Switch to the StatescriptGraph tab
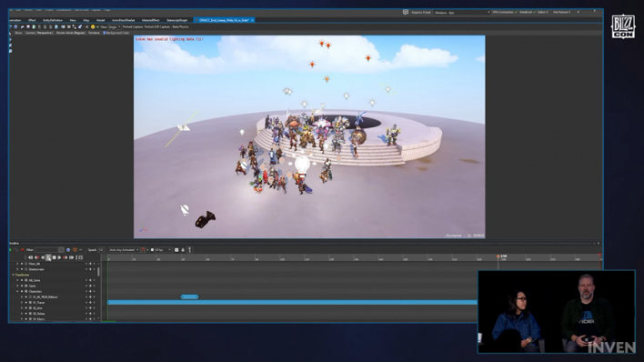This screenshot has height=362, width=644. click(x=177, y=20)
